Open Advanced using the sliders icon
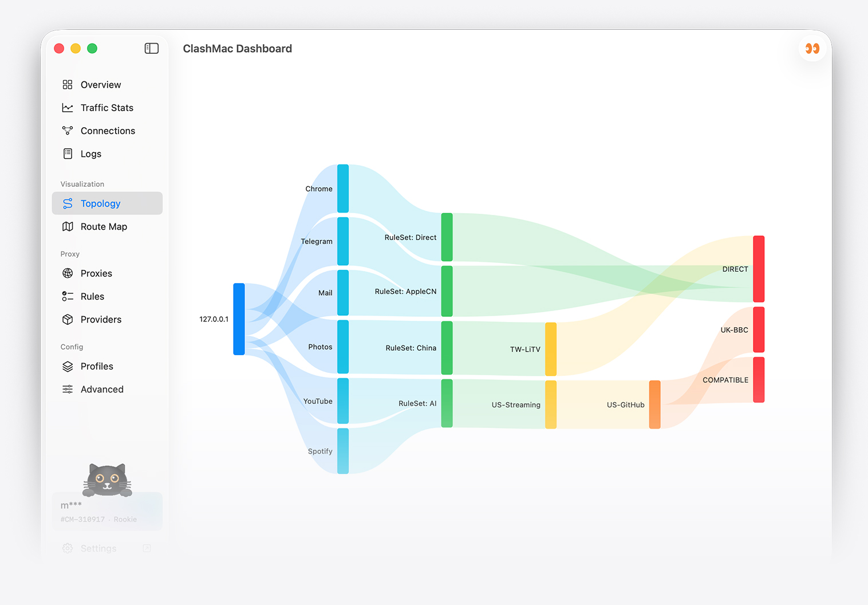Viewport: 868px width, 605px height. click(x=67, y=389)
